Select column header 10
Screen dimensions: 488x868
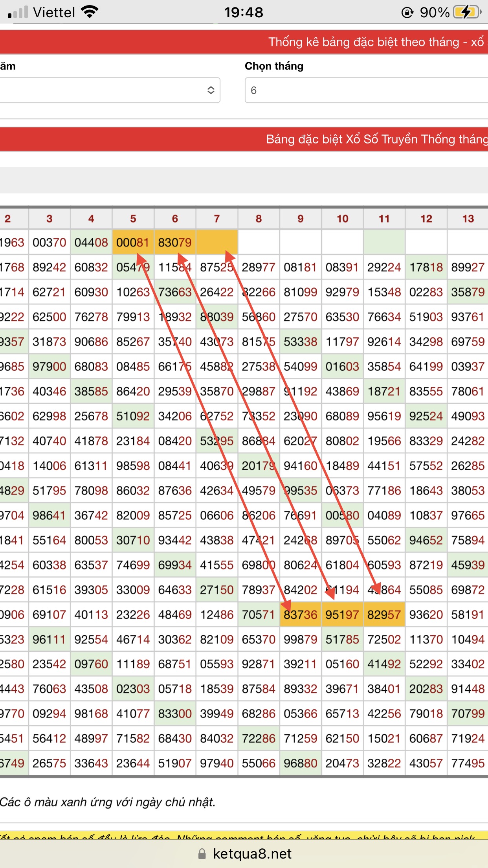coord(342,219)
